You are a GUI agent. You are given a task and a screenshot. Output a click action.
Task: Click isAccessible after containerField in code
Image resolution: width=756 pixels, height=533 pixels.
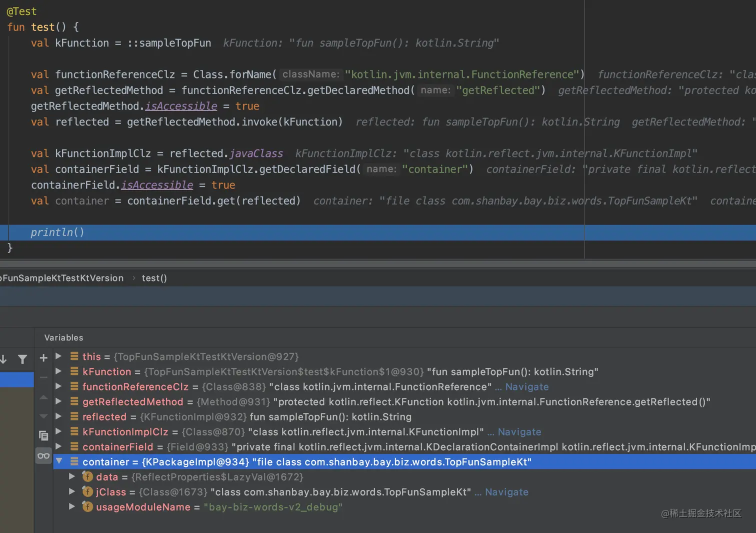(157, 185)
